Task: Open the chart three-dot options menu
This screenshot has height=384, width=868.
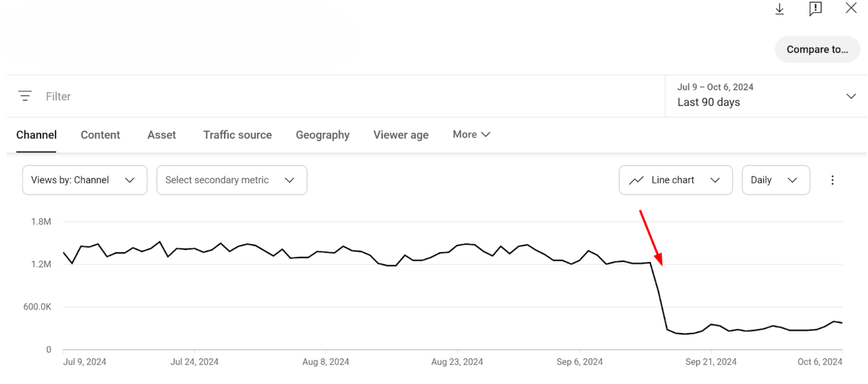Action: tap(832, 180)
